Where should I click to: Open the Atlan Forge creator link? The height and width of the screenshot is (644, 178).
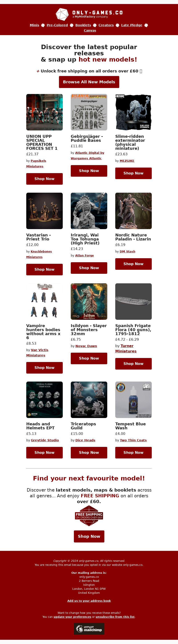pos(84,255)
